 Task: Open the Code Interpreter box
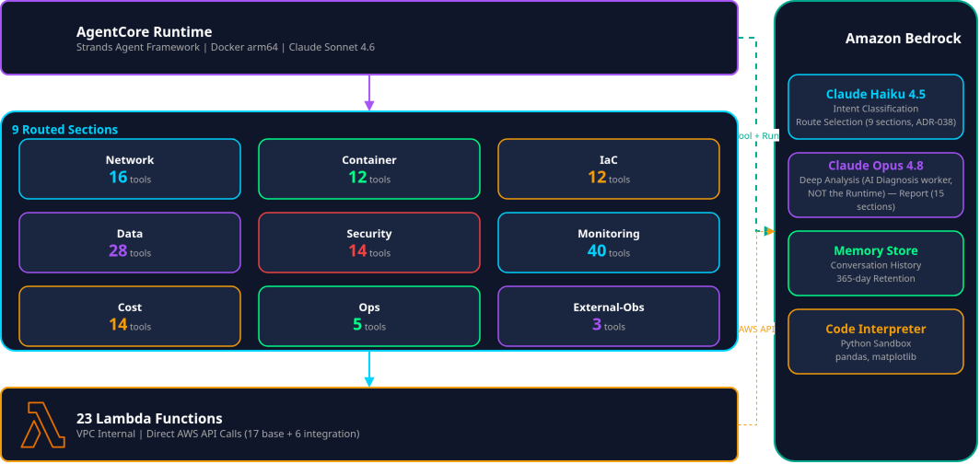click(876, 342)
